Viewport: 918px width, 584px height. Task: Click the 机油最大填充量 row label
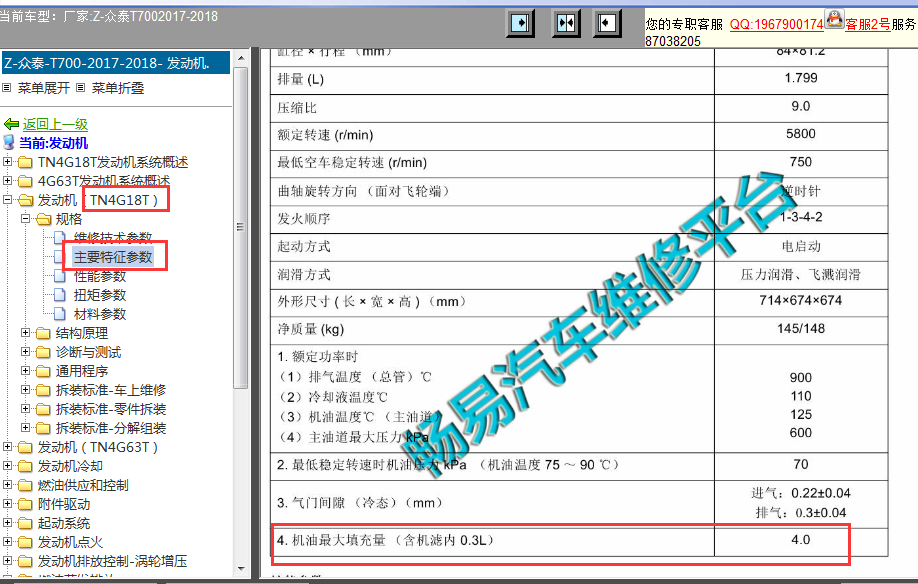(x=385, y=540)
